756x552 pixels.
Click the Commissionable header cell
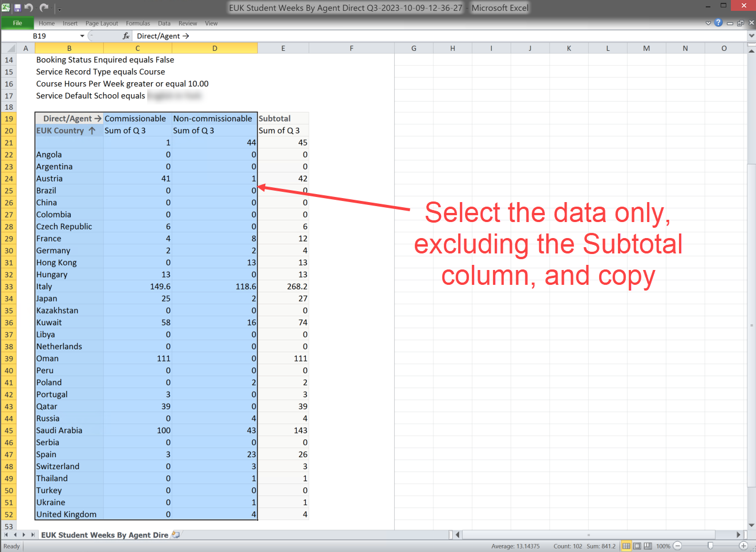tap(138, 119)
